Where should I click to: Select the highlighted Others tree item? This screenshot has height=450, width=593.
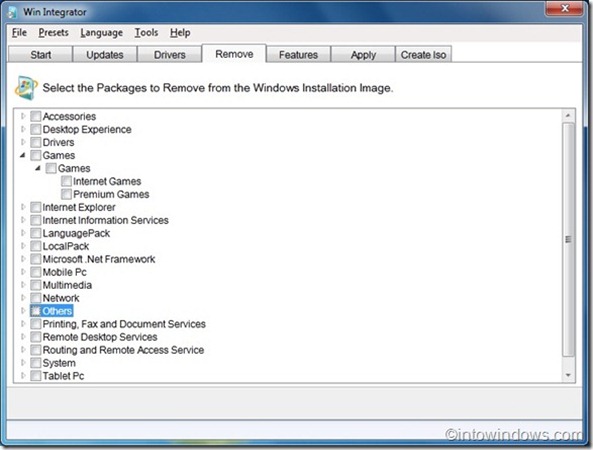tap(57, 311)
